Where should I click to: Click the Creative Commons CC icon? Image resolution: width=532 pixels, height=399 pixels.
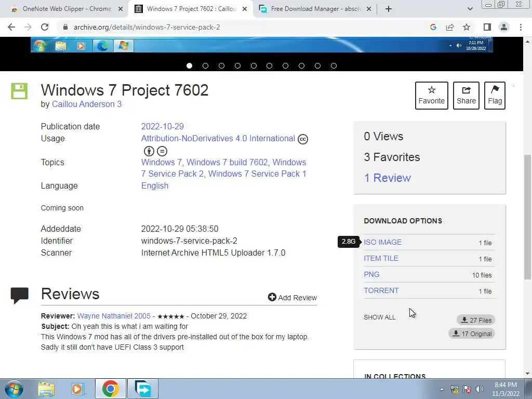(303, 139)
